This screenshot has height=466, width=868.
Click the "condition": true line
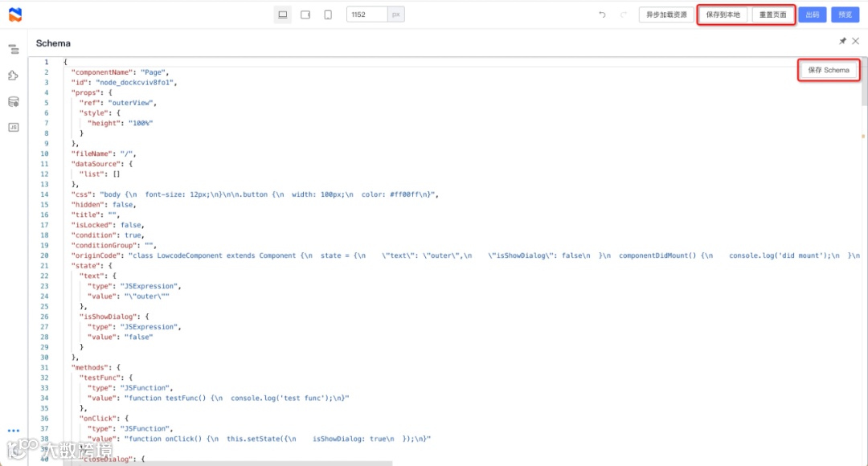coord(108,235)
